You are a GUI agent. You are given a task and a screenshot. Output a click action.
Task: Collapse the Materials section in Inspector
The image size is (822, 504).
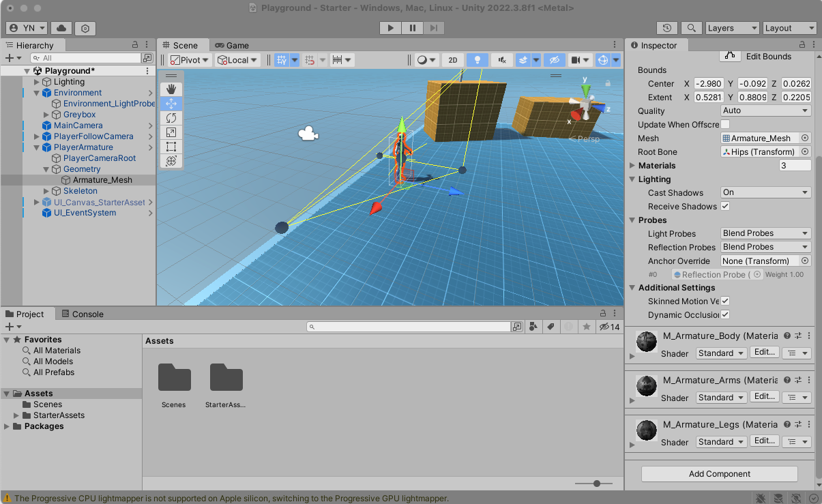point(632,166)
